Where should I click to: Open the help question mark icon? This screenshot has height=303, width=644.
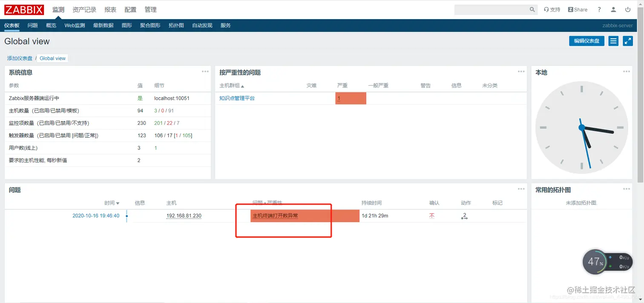pyautogui.click(x=599, y=9)
